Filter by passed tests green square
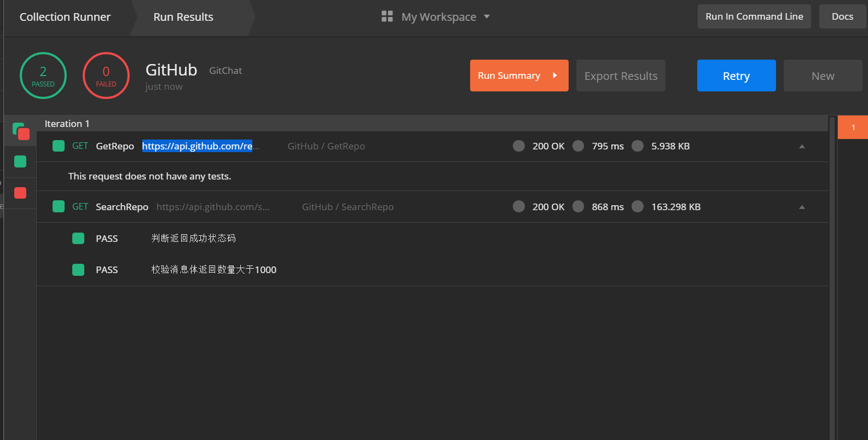The width and height of the screenshot is (868, 440). point(20,161)
